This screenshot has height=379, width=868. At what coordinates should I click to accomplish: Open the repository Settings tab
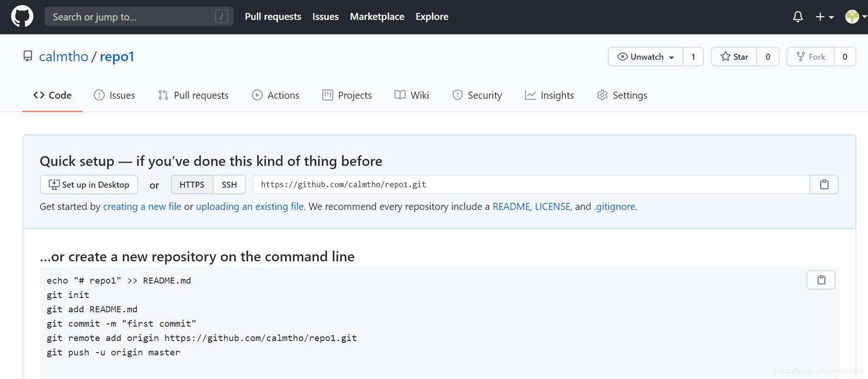pyautogui.click(x=622, y=95)
